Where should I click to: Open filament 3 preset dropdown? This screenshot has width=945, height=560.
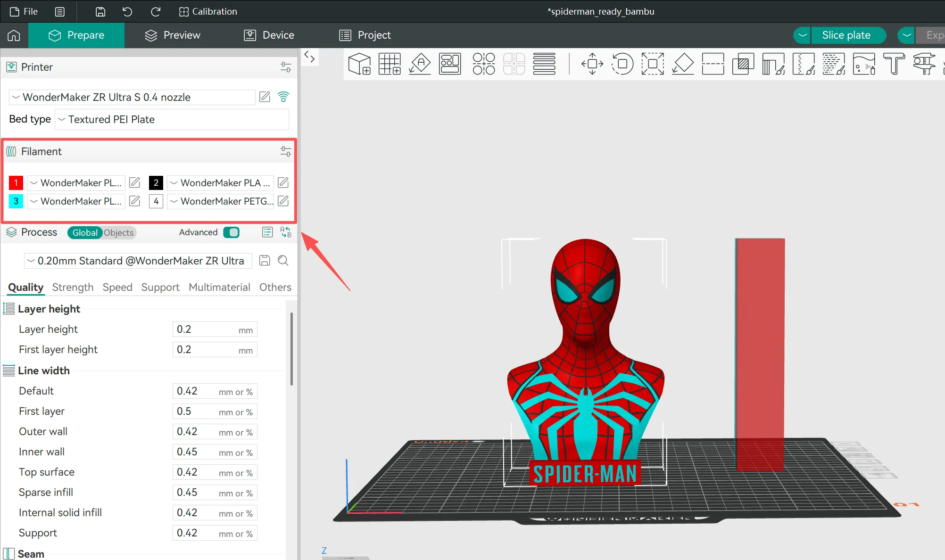pyautogui.click(x=76, y=201)
